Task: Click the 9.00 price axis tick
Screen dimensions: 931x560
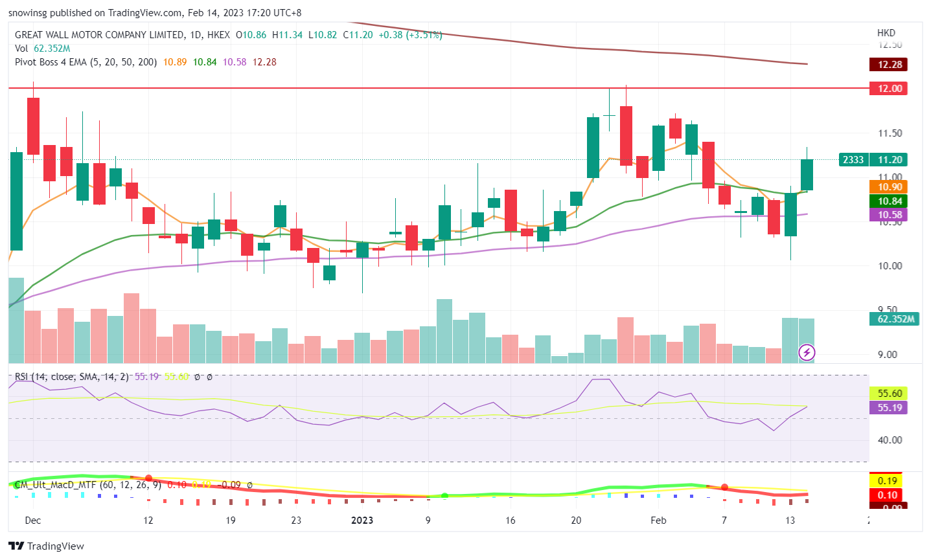Action: click(x=887, y=354)
